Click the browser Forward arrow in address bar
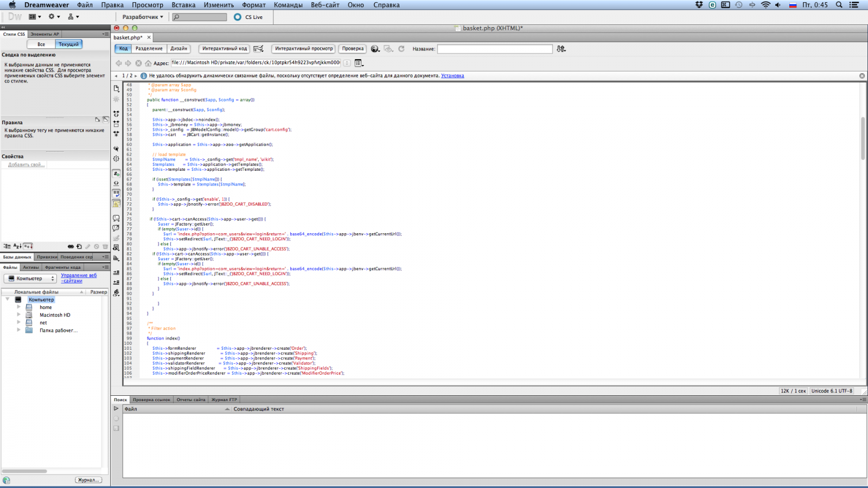Image resolution: width=868 pixels, height=488 pixels. [129, 63]
